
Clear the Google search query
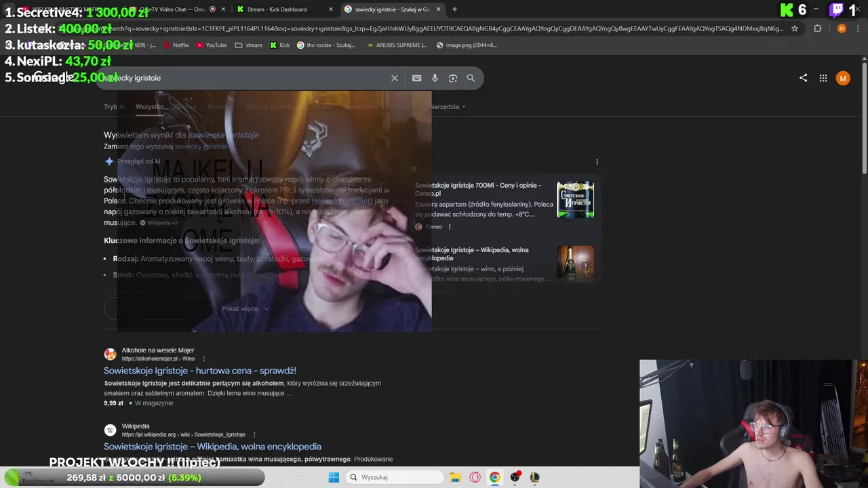point(394,78)
